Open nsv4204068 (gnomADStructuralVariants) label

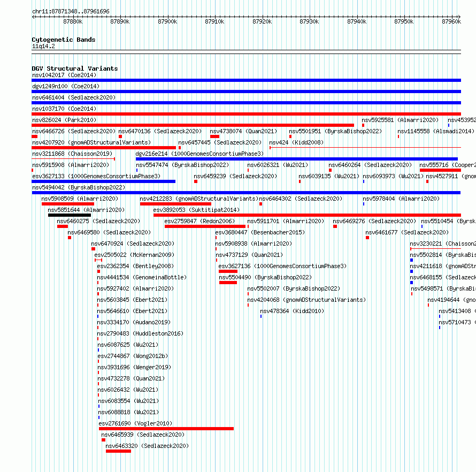[x=306, y=300]
